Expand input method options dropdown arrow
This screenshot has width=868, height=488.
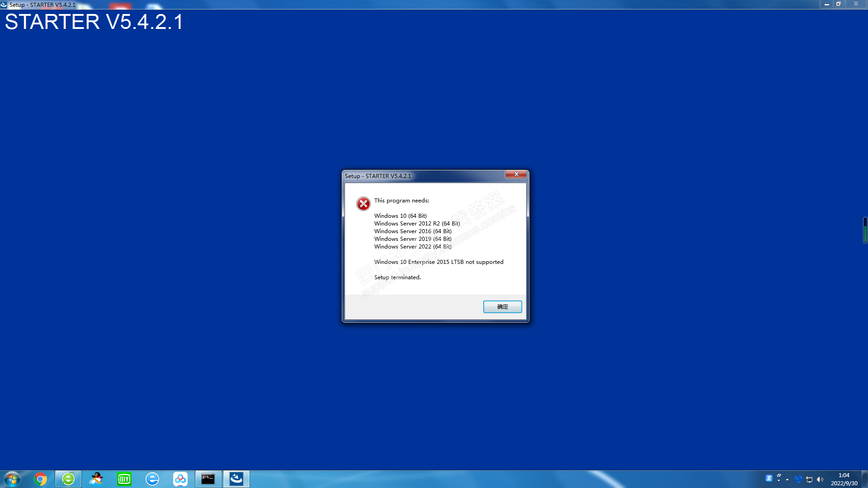coord(778,481)
